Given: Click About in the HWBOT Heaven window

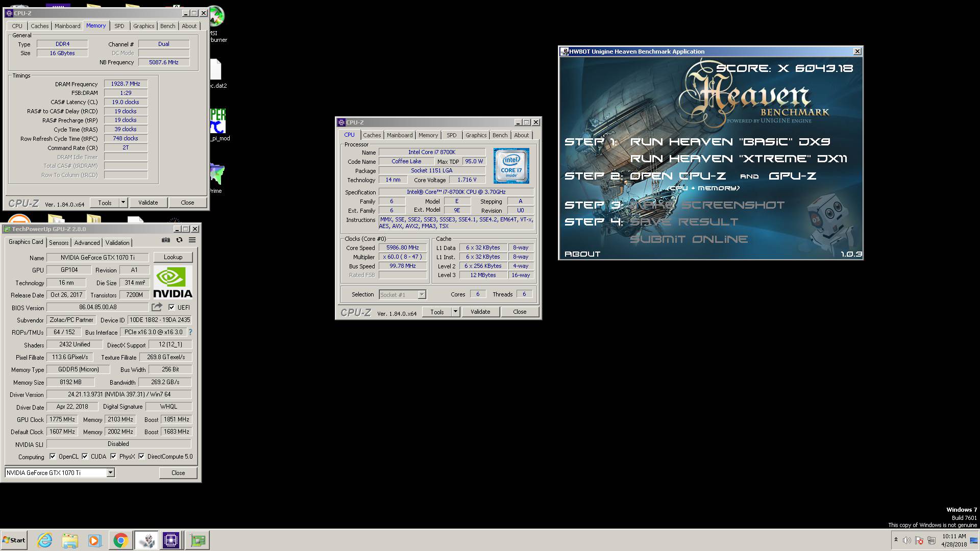Looking at the screenshot, I should [582, 254].
